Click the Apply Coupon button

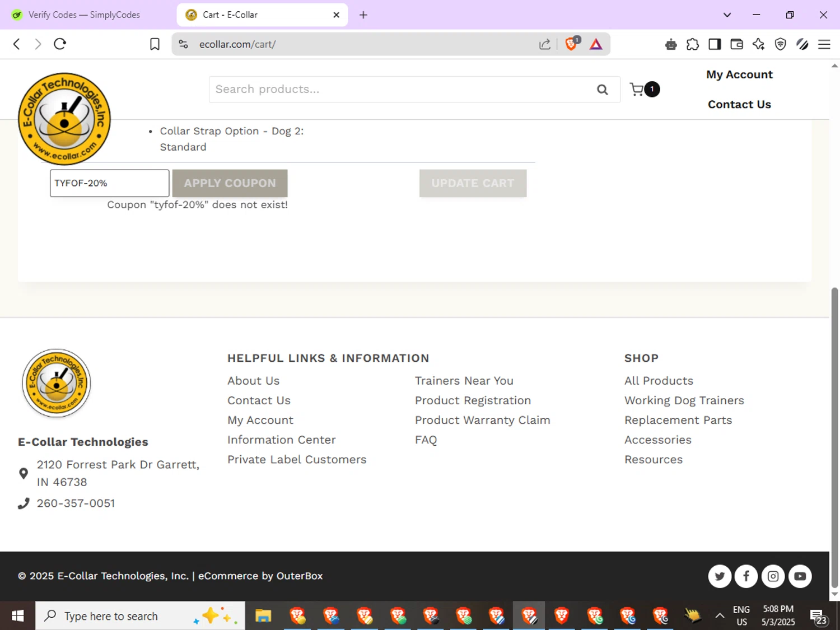pyautogui.click(x=230, y=183)
